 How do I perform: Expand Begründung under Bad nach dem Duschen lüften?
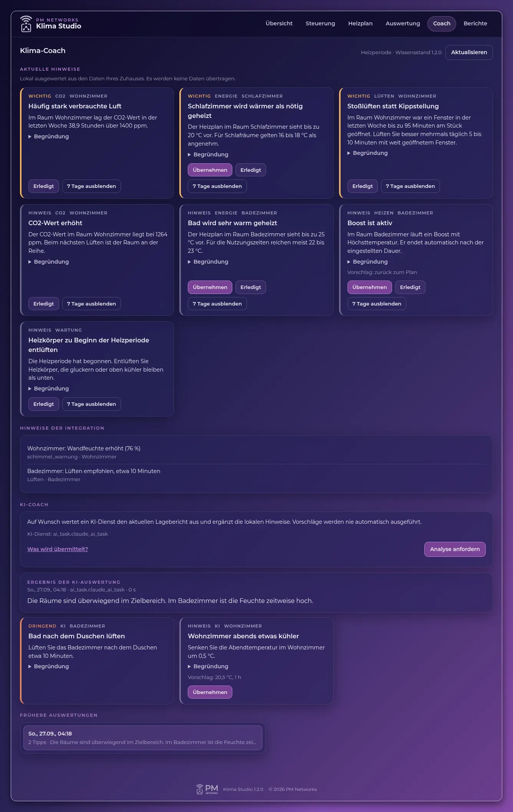pyautogui.click(x=49, y=666)
